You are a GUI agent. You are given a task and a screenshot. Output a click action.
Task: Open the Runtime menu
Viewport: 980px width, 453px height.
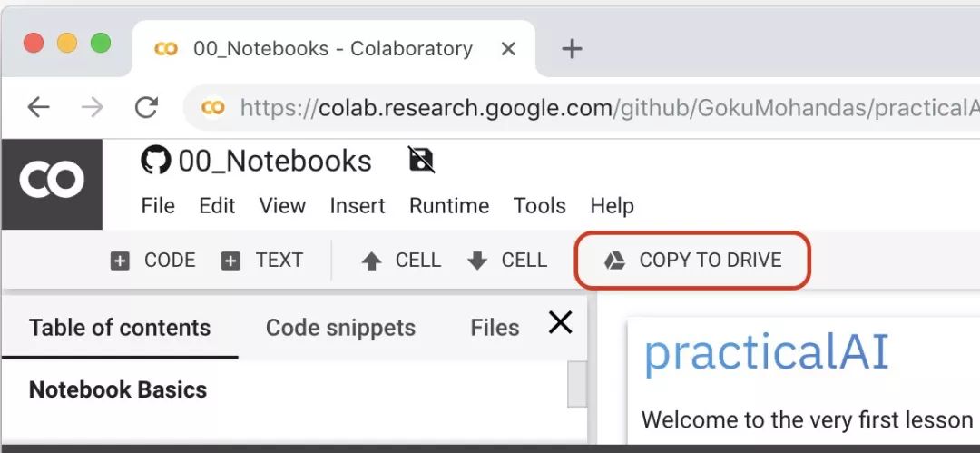pyautogui.click(x=449, y=206)
